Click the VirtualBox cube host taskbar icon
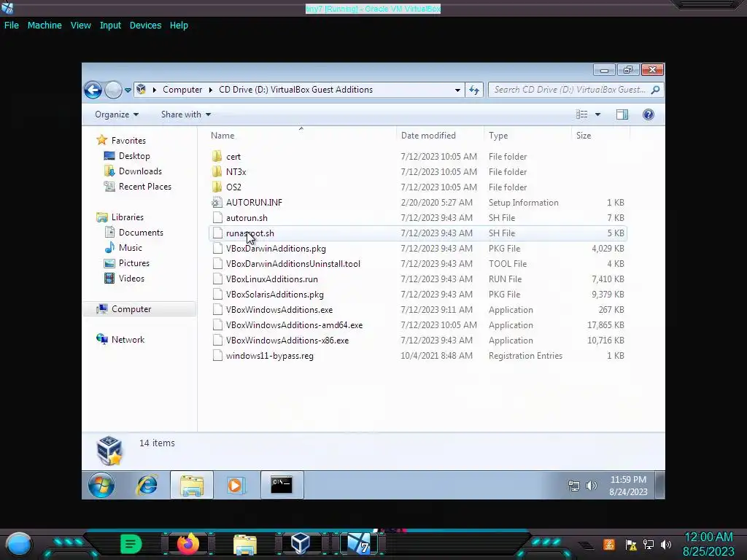This screenshot has height=560, width=747. (x=301, y=544)
